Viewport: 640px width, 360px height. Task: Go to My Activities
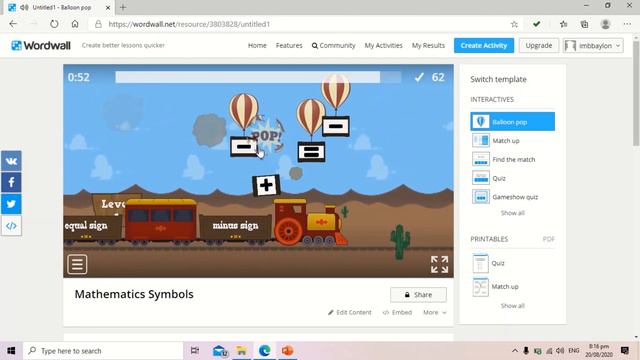coord(383,45)
